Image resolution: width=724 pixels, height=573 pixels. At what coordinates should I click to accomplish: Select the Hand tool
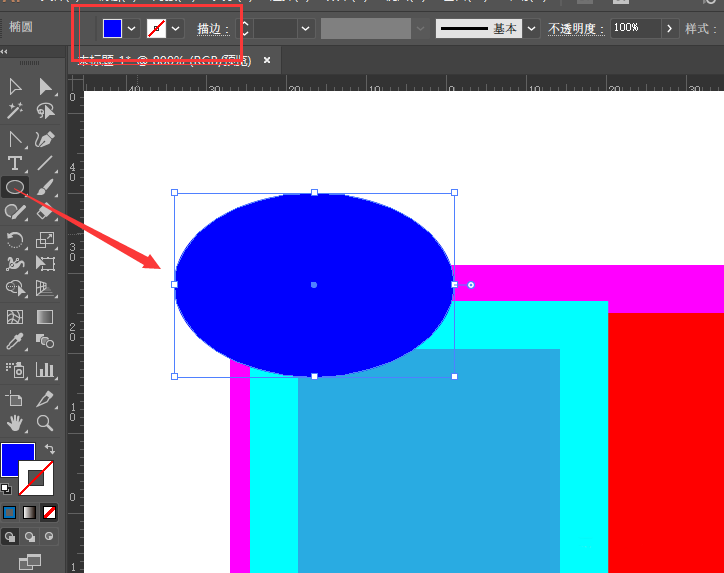pos(15,422)
